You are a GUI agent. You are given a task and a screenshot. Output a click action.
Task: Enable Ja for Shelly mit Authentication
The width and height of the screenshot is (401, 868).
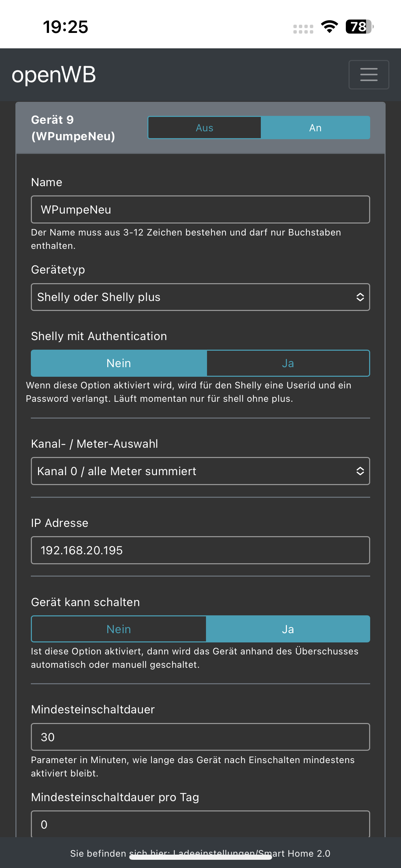tap(288, 363)
